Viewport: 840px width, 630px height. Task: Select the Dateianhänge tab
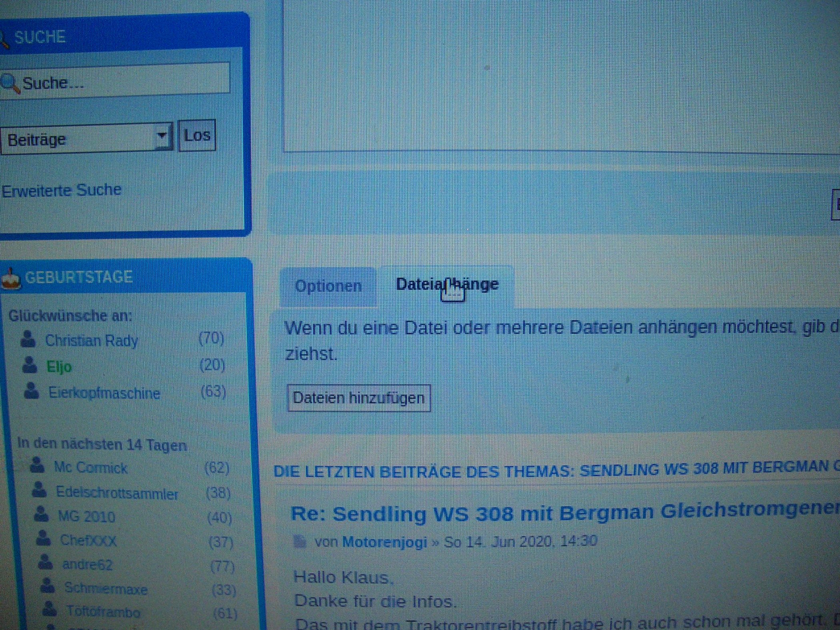(x=447, y=284)
